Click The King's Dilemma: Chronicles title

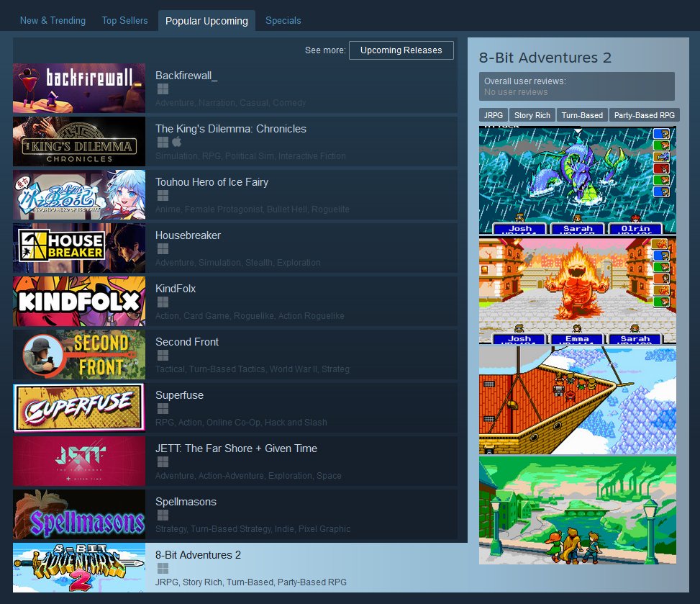click(x=231, y=129)
